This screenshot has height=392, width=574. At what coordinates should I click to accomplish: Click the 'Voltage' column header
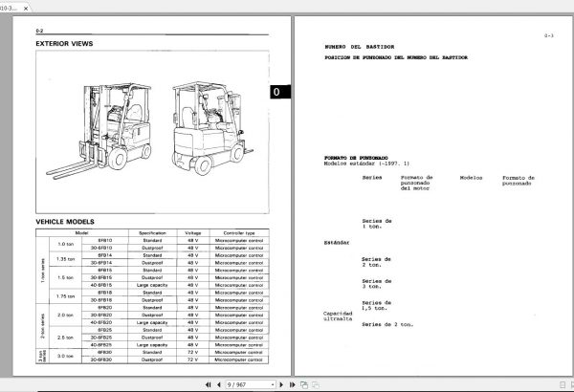click(x=193, y=233)
